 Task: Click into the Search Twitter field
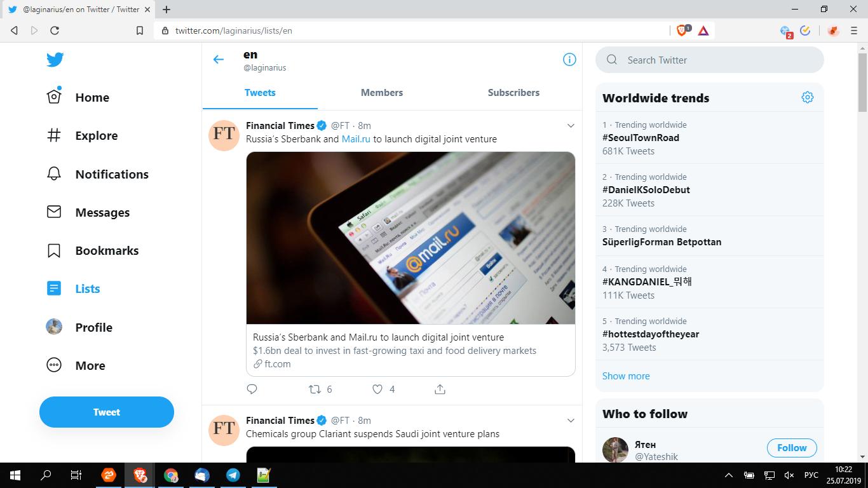point(709,60)
